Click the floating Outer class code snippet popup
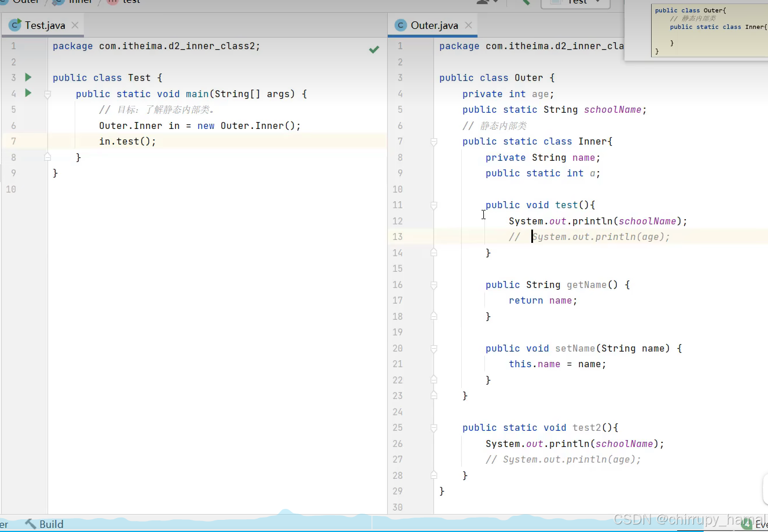 [x=710, y=30]
